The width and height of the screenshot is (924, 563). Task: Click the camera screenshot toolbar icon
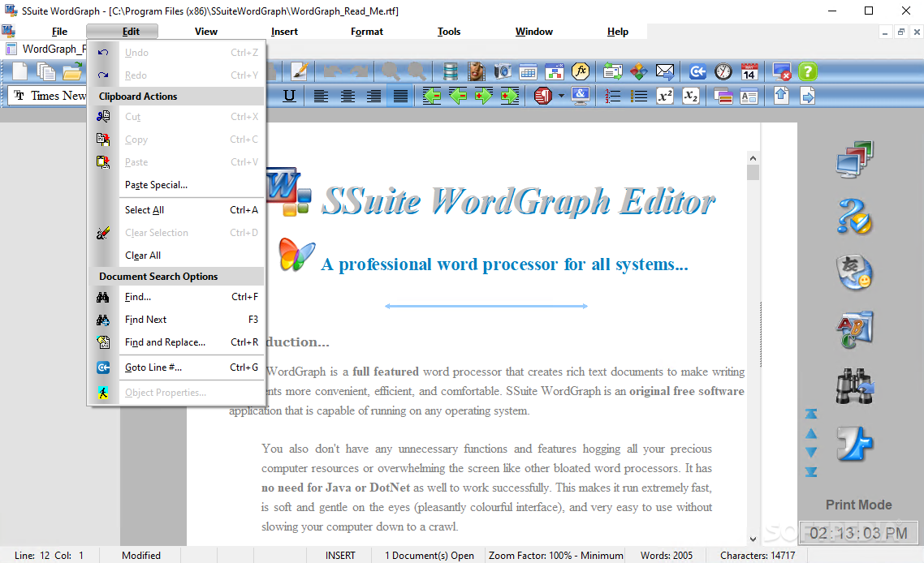pyautogui.click(x=502, y=72)
